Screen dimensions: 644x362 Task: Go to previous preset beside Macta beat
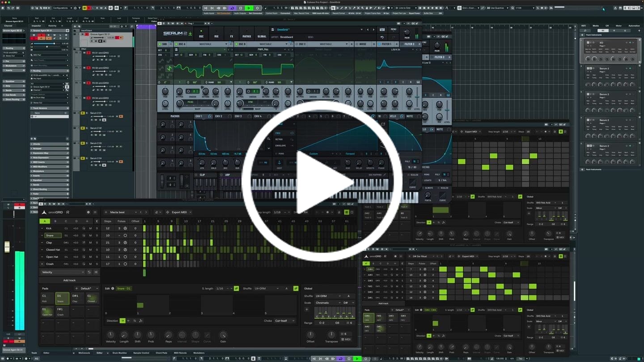click(140, 212)
